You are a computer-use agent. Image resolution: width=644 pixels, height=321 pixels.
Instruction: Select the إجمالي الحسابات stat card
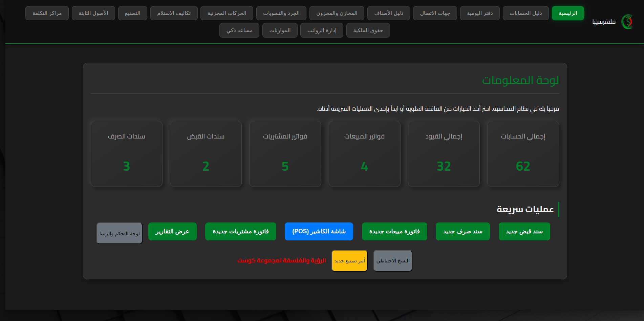[x=523, y=154]
